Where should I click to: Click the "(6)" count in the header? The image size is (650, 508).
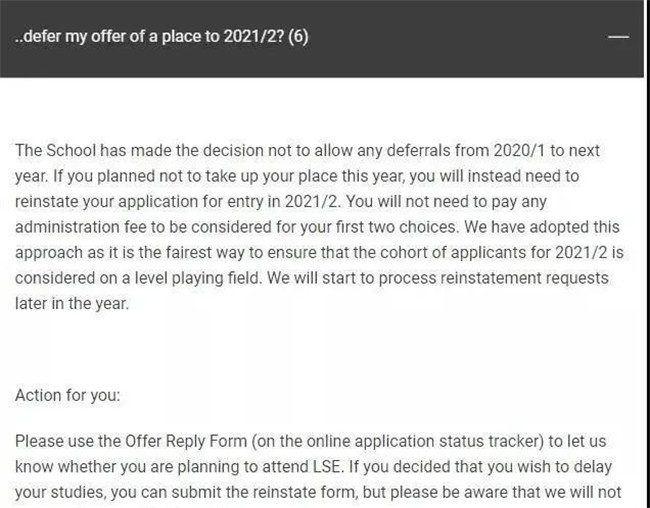coord(298,36)
